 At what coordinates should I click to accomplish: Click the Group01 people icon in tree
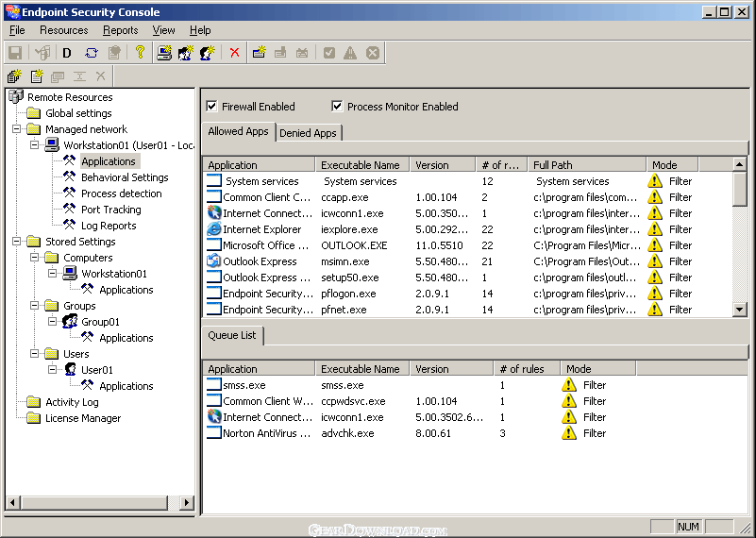point(70,321)
